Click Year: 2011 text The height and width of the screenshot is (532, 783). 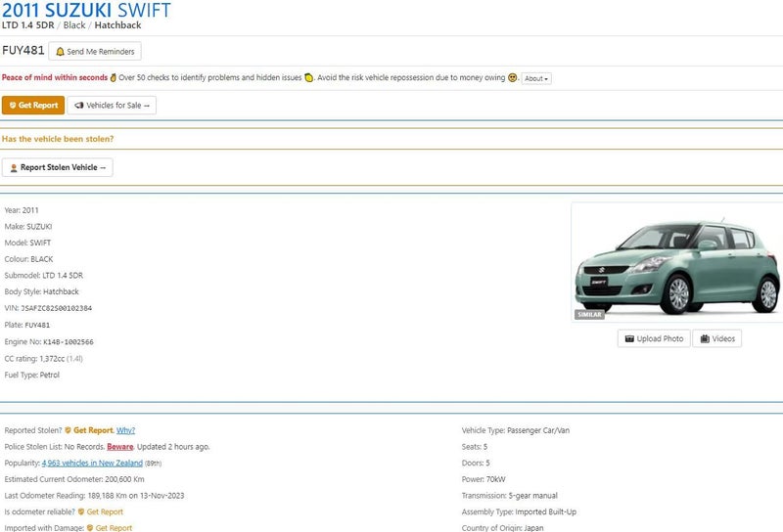[x=22, y=210]
